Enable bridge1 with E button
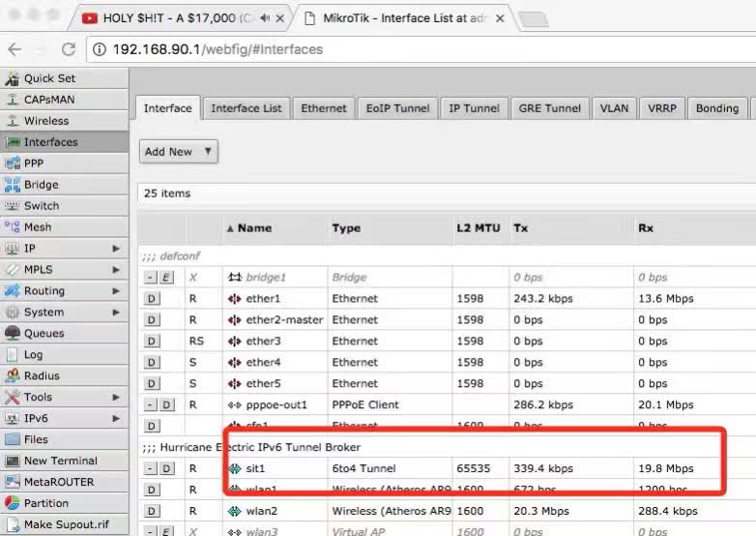This screenshot has height=536, width=756. 166,278
